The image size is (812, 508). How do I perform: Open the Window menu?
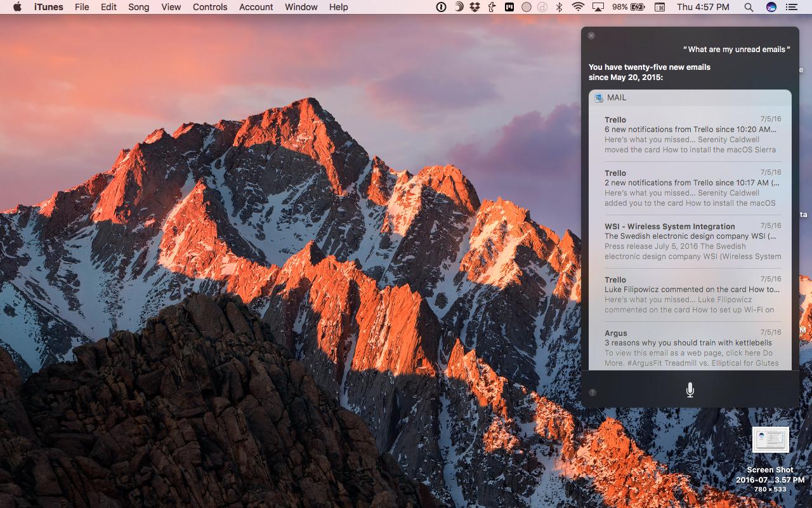pyautogui.click(x=301, y=7)
